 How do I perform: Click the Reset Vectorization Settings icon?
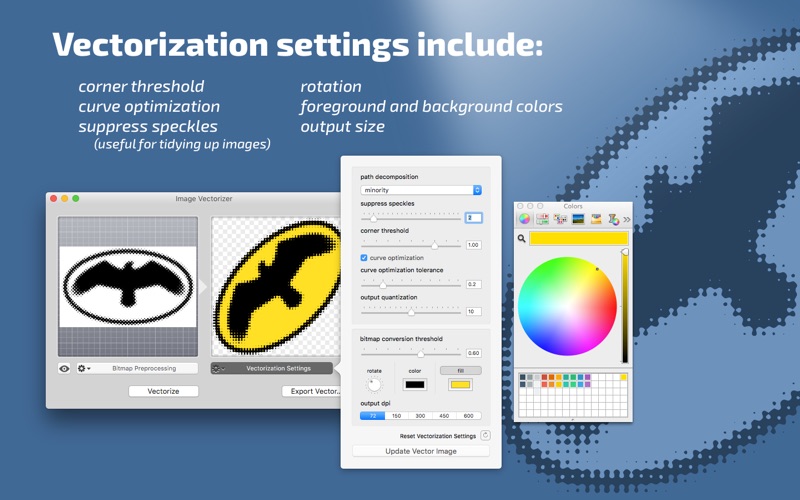(485, 435)
